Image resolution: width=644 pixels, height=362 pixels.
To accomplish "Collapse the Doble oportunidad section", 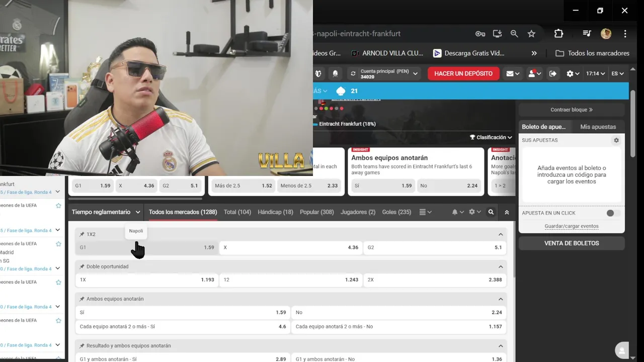I will tap(501, 266).
